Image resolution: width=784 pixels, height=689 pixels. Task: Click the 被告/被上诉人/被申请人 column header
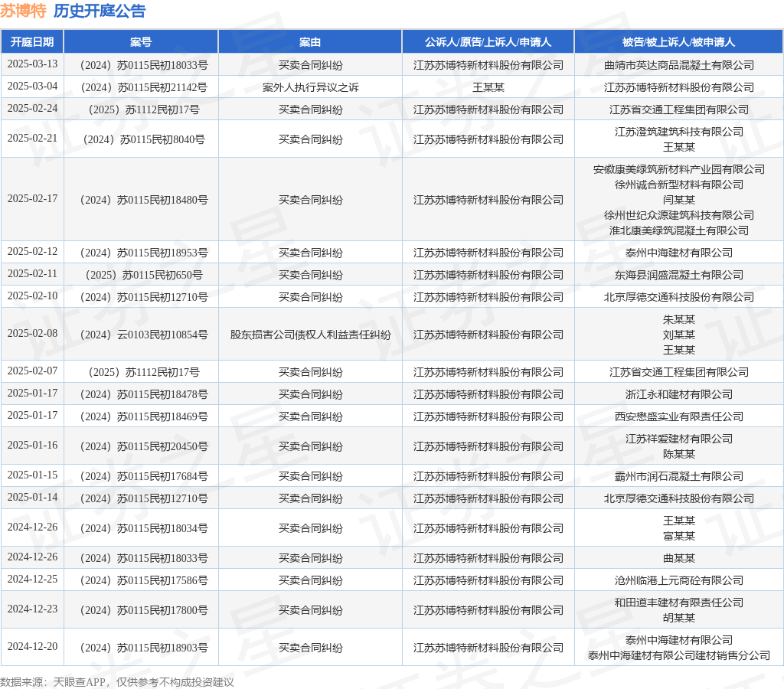pyautogui.click(x=678, y=42)
